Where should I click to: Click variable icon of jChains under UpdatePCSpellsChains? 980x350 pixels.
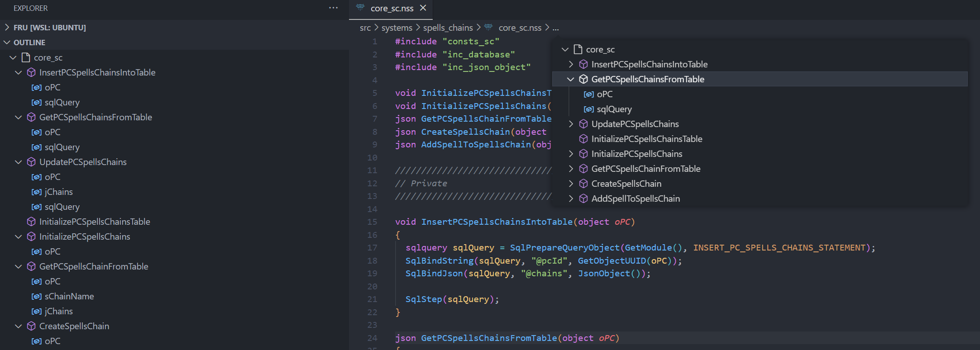(37, 192)
